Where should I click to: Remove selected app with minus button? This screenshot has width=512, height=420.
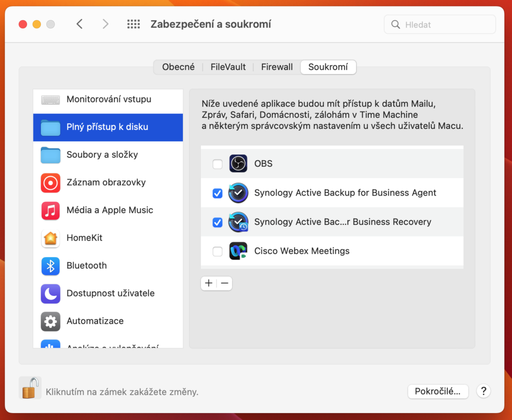pos(224,283)
